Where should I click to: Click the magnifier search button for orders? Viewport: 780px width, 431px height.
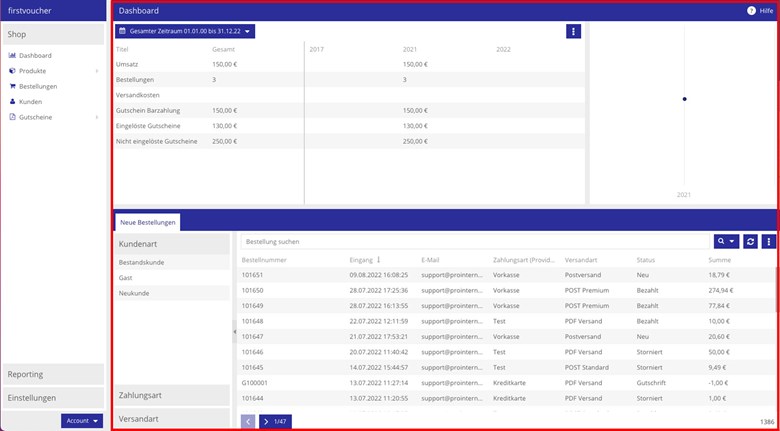pos(726,241)
